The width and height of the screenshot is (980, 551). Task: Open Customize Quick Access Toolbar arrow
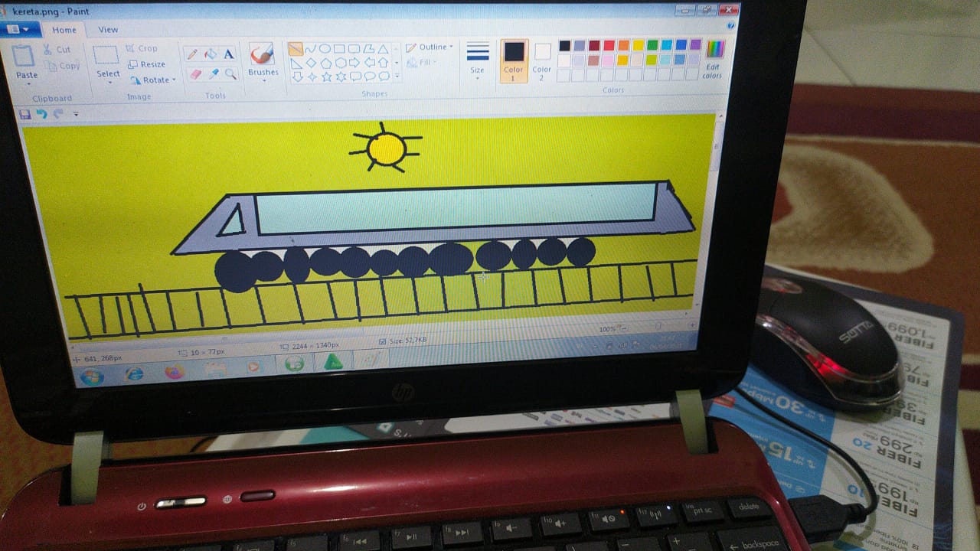click(x=75, y=114)
